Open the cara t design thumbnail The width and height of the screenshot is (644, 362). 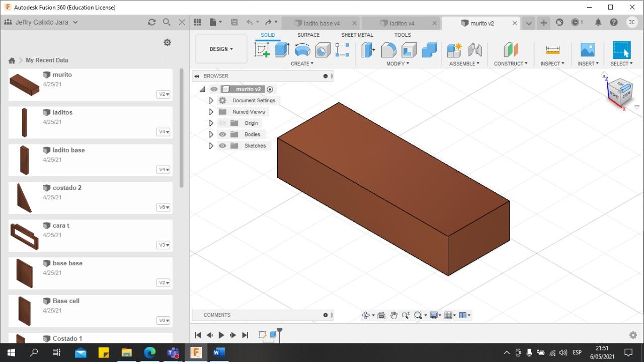24,236
